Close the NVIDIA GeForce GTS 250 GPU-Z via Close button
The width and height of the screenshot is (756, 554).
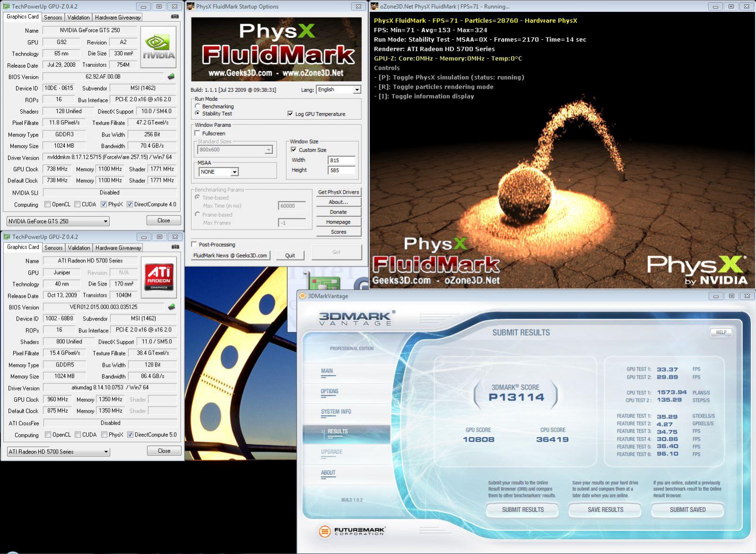pyautogui.click(x=163, y=221)
